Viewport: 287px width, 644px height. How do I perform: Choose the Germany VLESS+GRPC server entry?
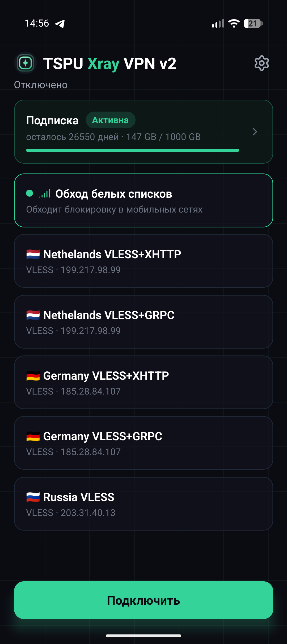[143, 443]
